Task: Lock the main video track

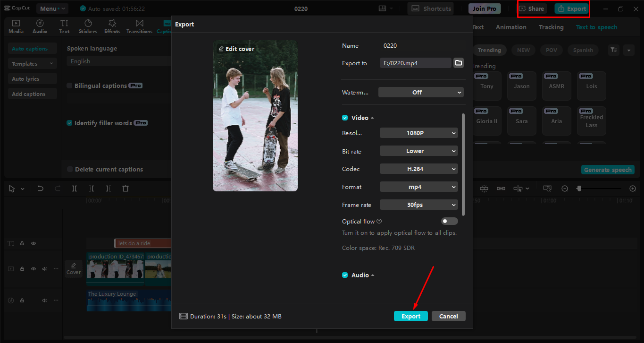Action: (22, 269)
